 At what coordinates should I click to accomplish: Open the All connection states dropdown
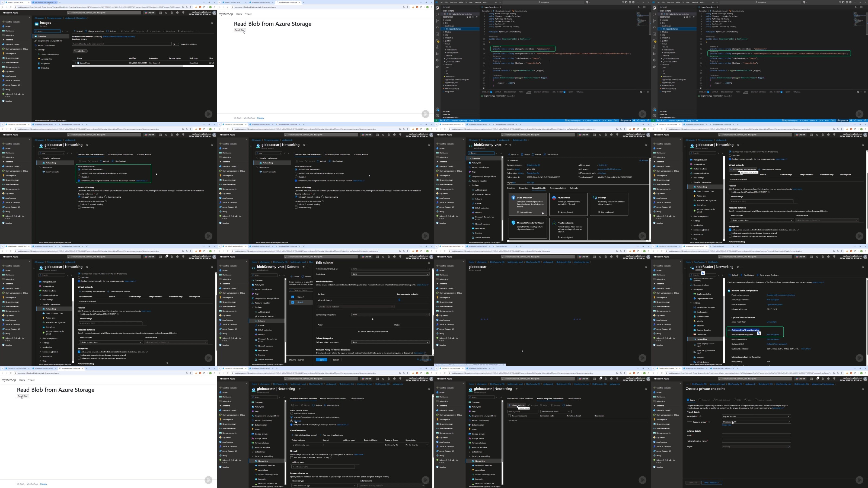pos(556,412)
